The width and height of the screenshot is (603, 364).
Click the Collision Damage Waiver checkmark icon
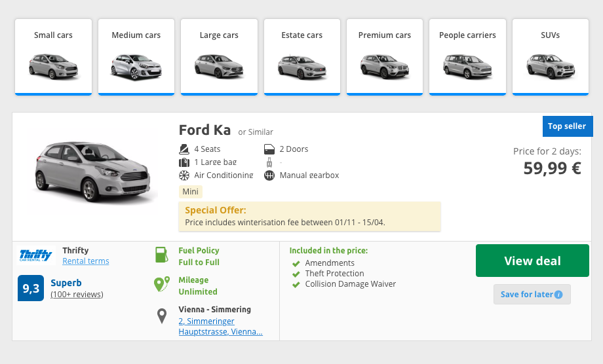point(296,285)
